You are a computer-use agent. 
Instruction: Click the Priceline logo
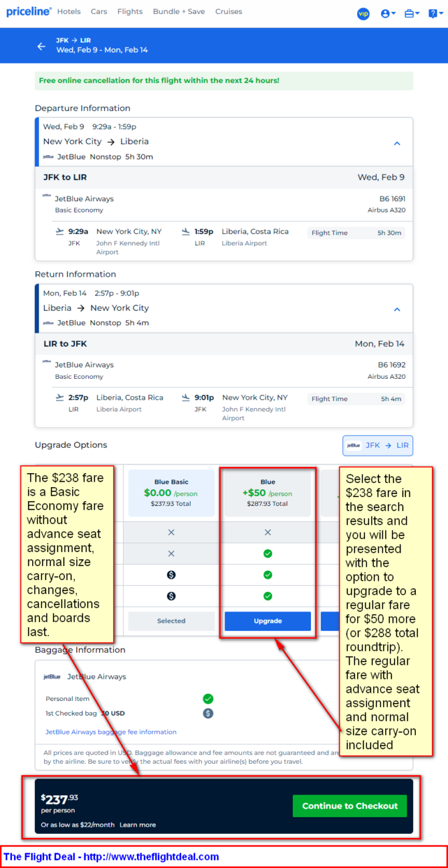[29, 11]
